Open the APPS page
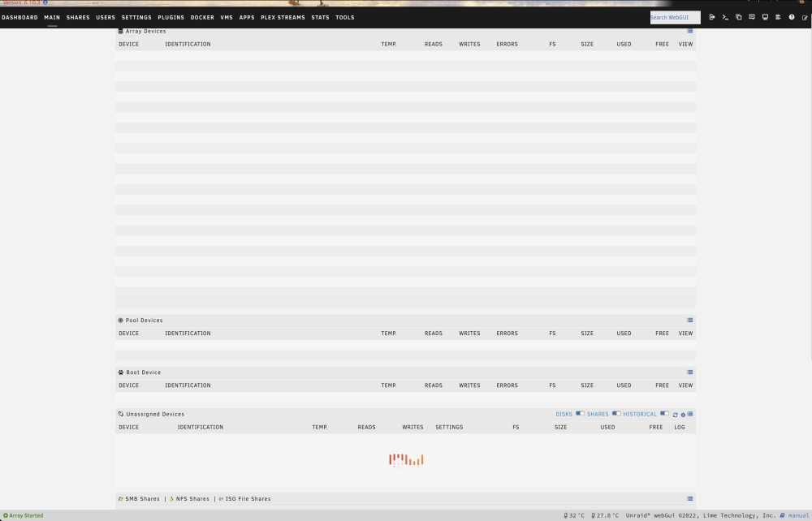 (x=247, y=17)
